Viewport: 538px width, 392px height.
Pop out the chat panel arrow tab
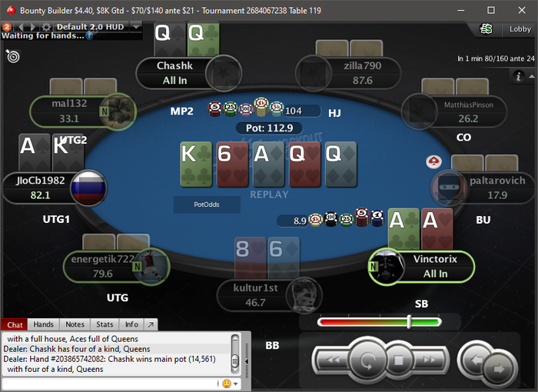tap(151, 324)
